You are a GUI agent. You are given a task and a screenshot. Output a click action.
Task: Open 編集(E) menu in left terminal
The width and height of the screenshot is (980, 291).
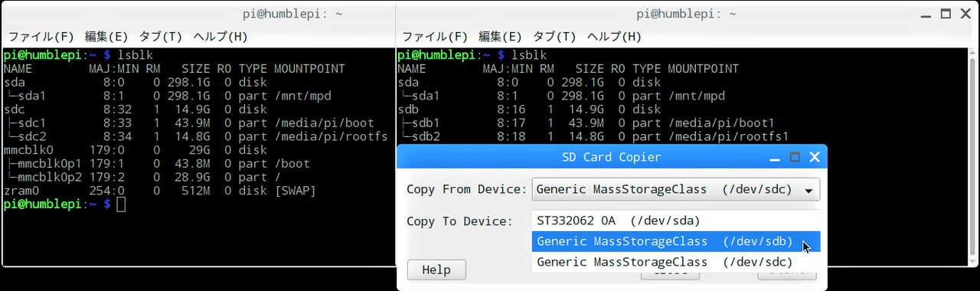point(106,37)
